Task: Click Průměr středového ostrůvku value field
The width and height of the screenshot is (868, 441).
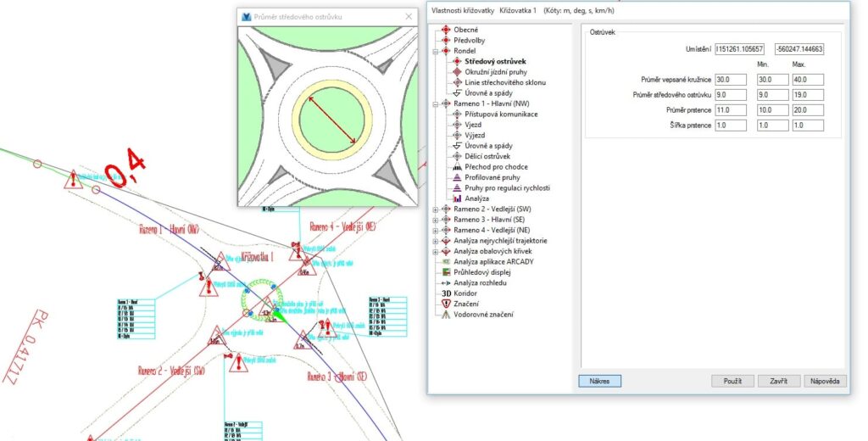Action: click(730, 95)
